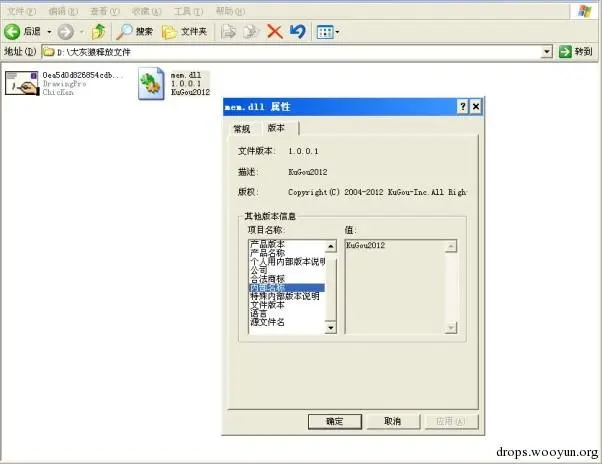Click the blue Undo arrow icon

click(298, 31)
